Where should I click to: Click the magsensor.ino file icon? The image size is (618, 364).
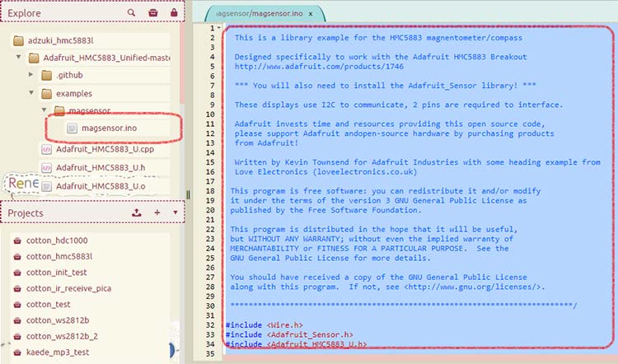pos(72,128)
